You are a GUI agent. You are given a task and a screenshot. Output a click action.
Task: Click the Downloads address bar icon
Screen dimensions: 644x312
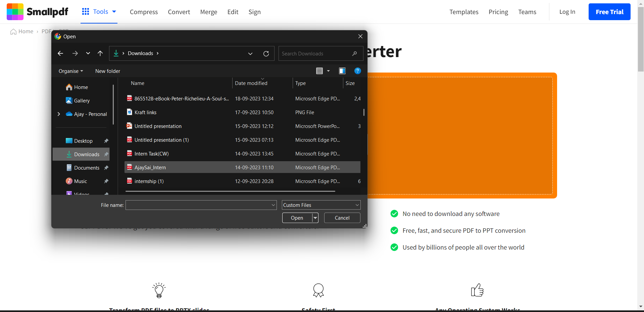click(116, 53)
